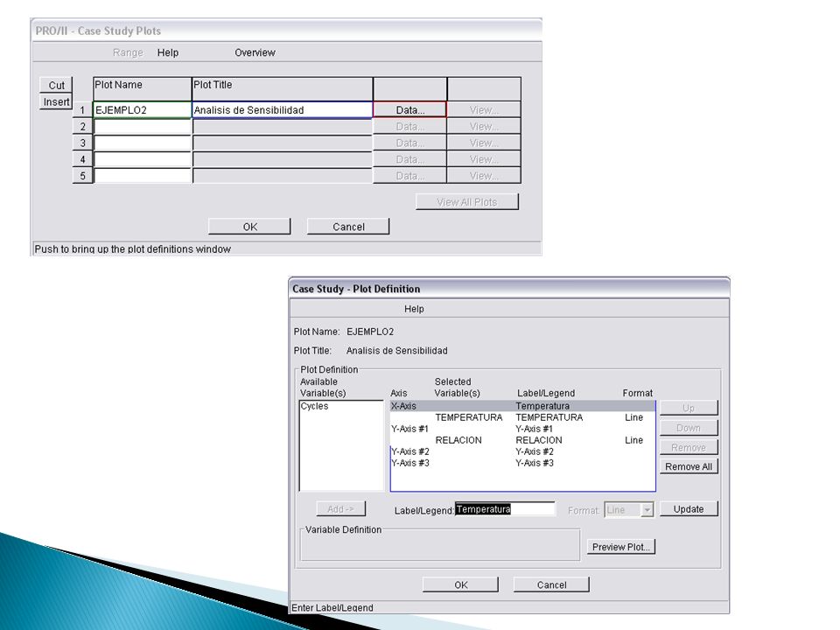This screenshot has width=840, height=630.
Task: Click Data button in row 4
Action: point(409,159)
